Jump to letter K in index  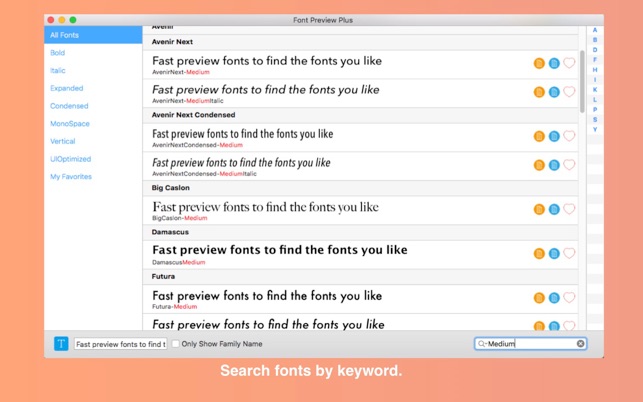(x=595, y=89)
